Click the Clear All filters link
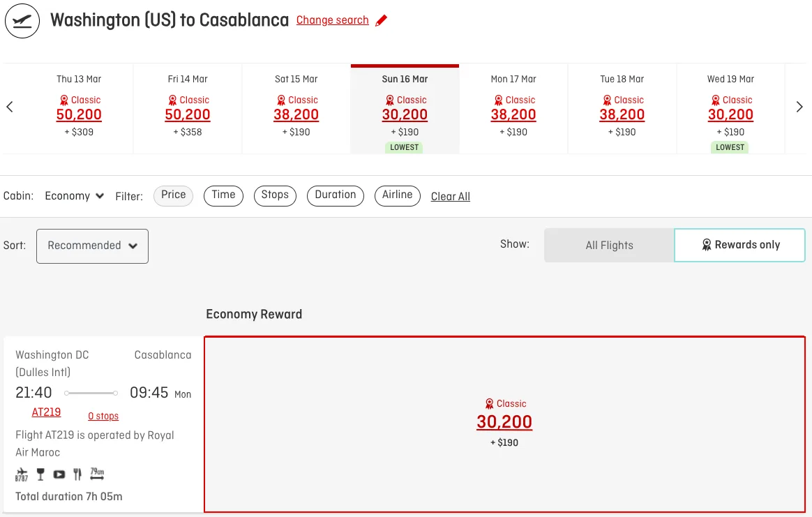The image size is (812, 517). click(451, 196)
